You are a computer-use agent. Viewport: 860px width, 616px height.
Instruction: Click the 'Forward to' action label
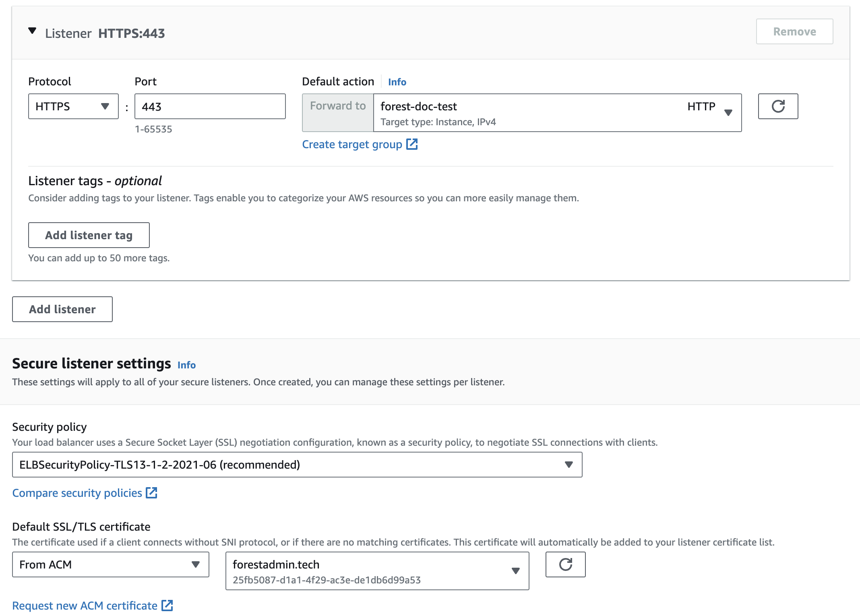338,106
